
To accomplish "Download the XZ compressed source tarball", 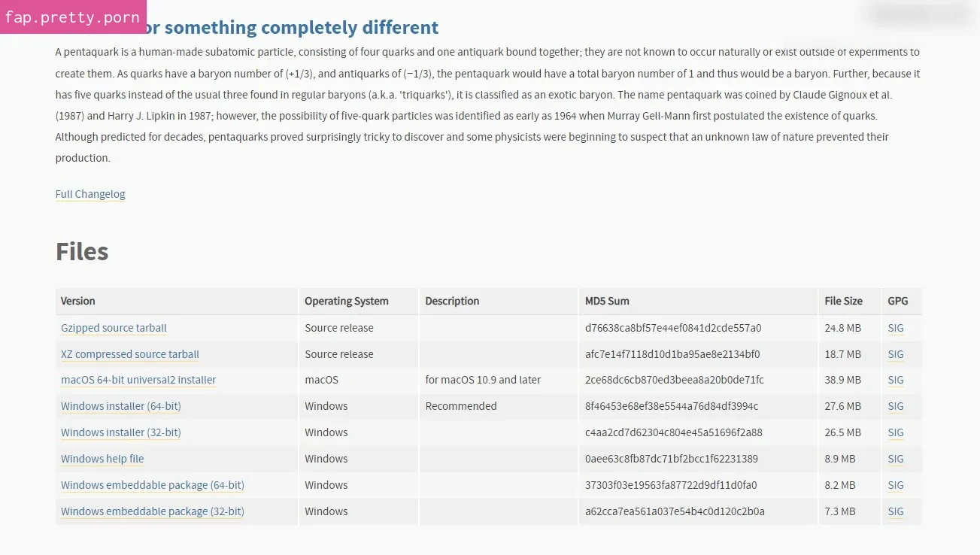I will [x=130, y=354].
